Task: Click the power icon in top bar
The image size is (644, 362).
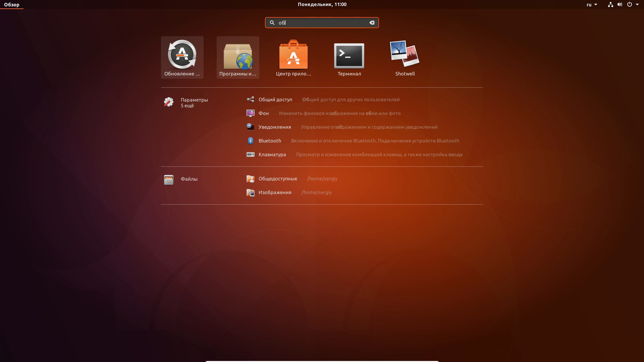Action: click(x=630, y=5)
